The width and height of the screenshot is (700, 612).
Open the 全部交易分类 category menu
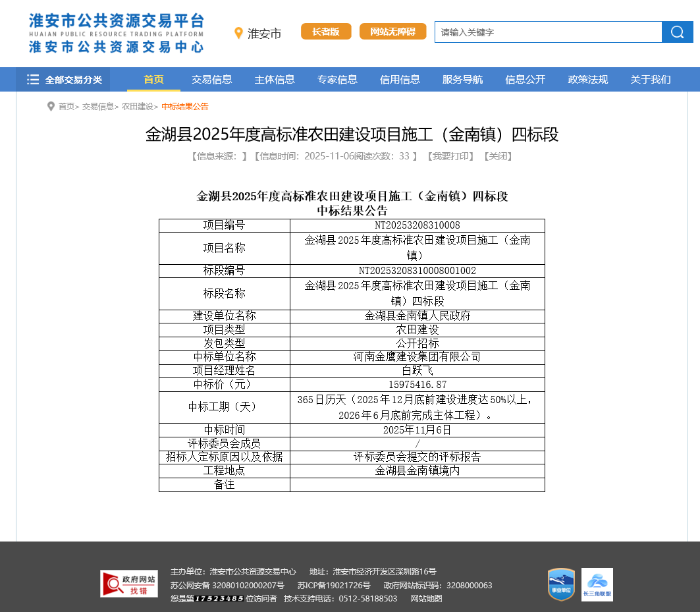click(65, 80)
